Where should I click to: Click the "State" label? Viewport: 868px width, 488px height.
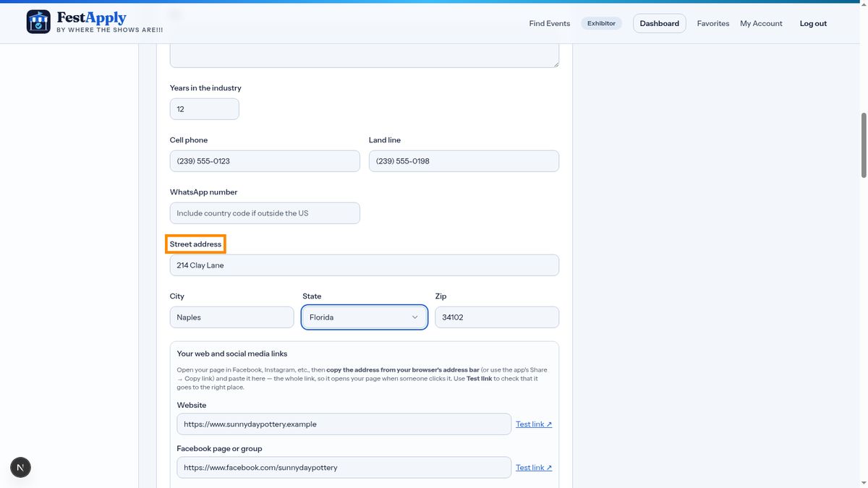tap(312, 296)
